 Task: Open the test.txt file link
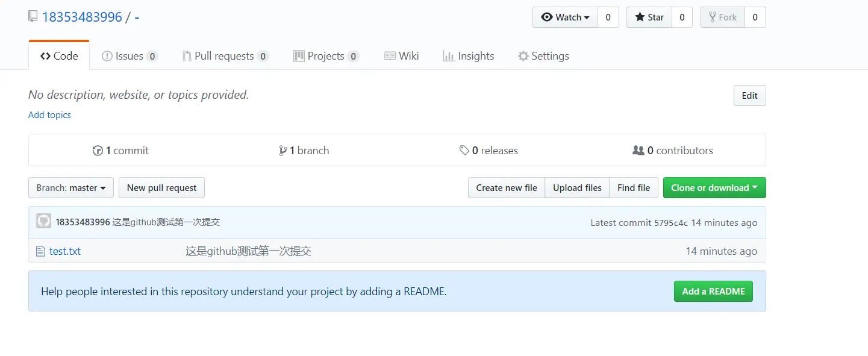(65, 251)
